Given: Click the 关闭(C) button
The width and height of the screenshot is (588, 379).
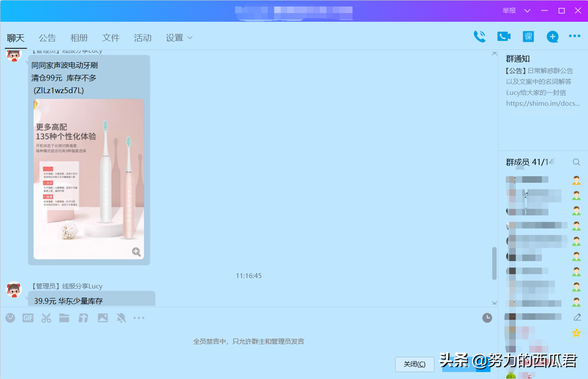Looking at the screenshot, I should [x=414, y=364].
